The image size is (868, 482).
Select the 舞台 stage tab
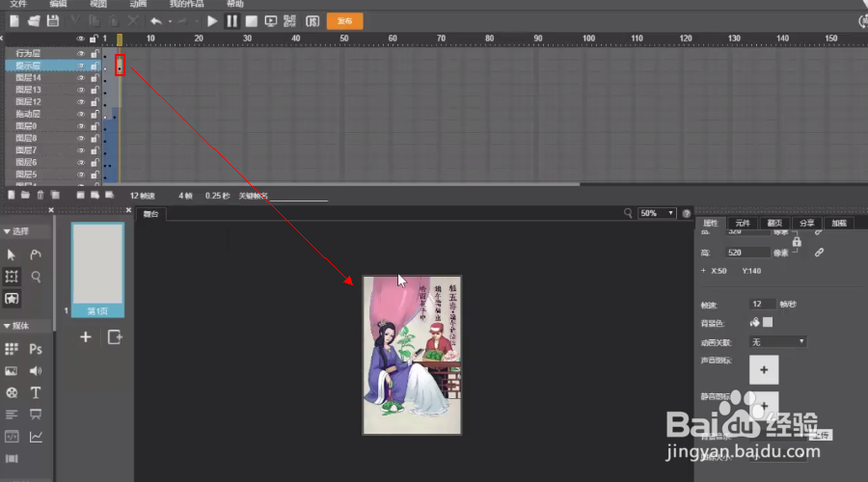[150, 214]
